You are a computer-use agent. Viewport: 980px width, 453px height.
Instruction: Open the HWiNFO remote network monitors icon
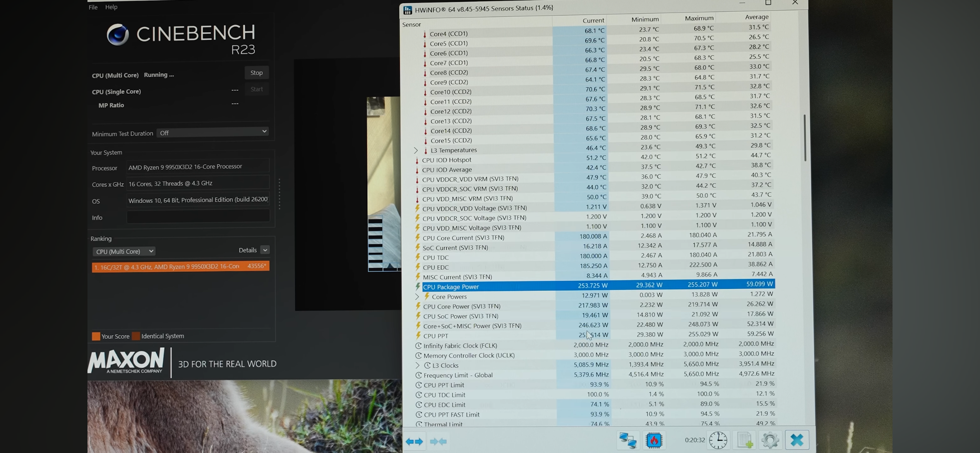coord(627,440)
